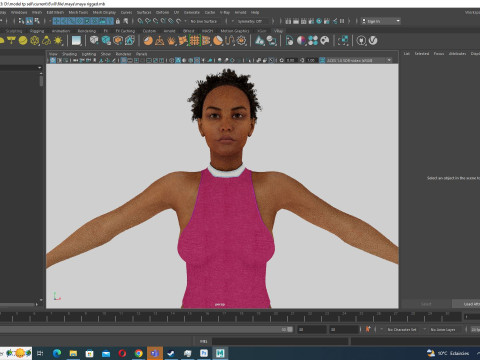Click the V-Ray logo shelf icon
This screenshot has height=360, width=480.
click(x=373, y=41)
